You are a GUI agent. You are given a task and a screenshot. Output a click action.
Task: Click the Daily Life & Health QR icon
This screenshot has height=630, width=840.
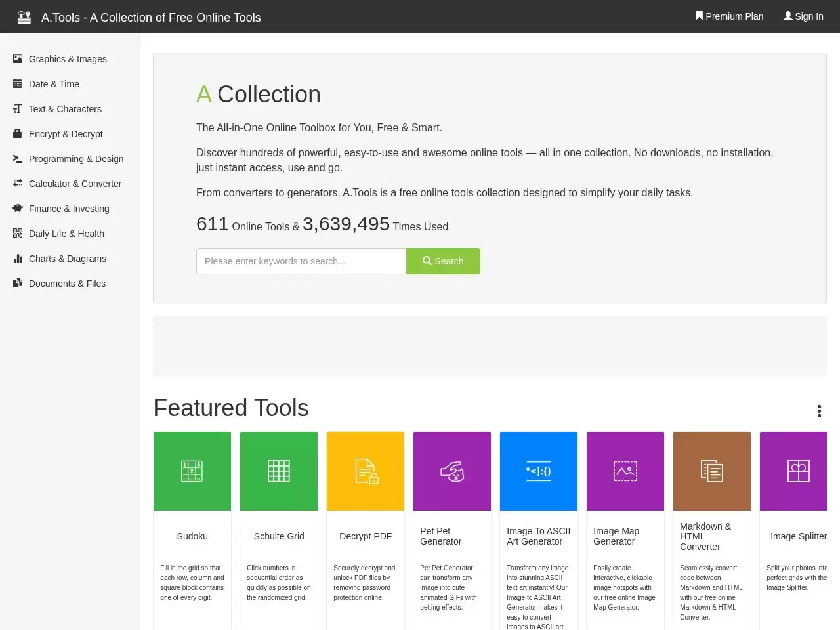click(18, 234)
